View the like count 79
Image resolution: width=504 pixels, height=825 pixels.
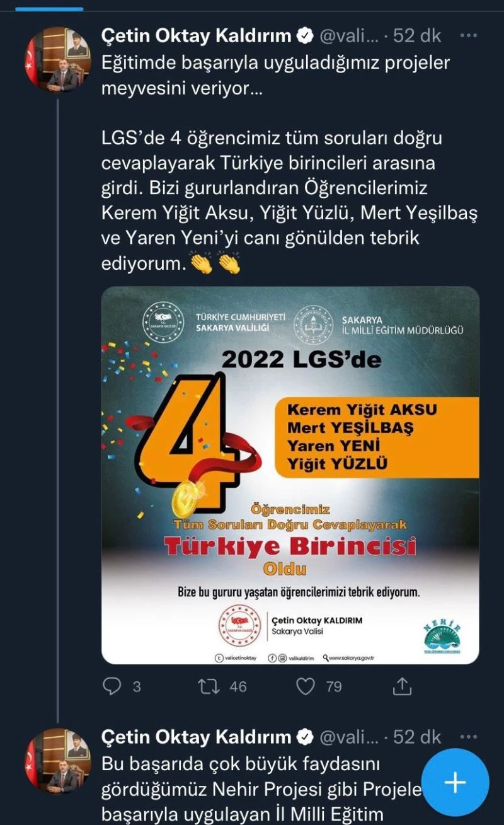click(334, 686)
